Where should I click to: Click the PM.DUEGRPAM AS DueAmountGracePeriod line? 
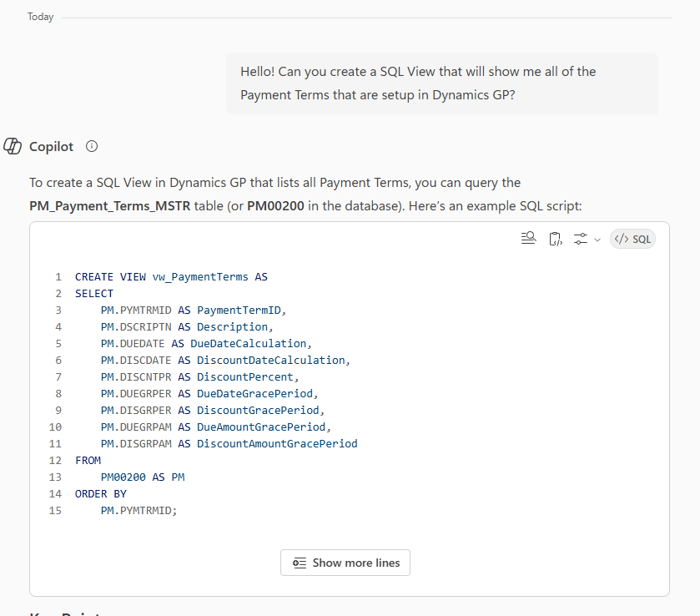pyautogui.click(x=215, y=427)
